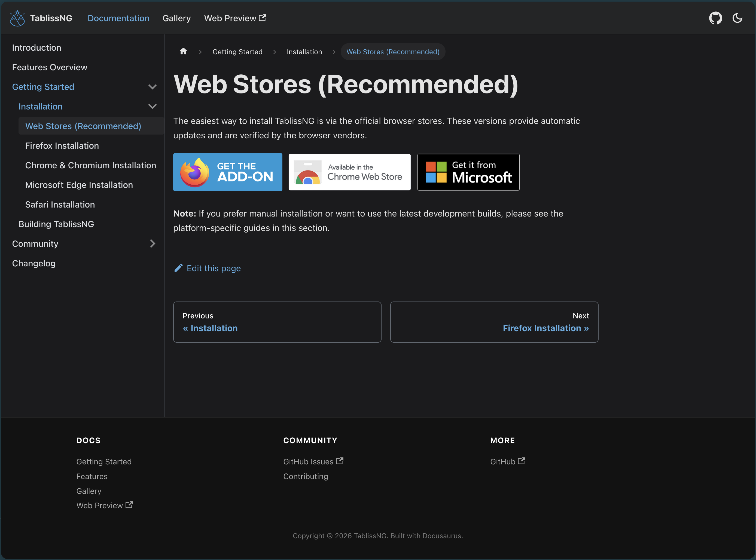Open Changelog in the sidebar
756x560 pixels.
point(34,263)
